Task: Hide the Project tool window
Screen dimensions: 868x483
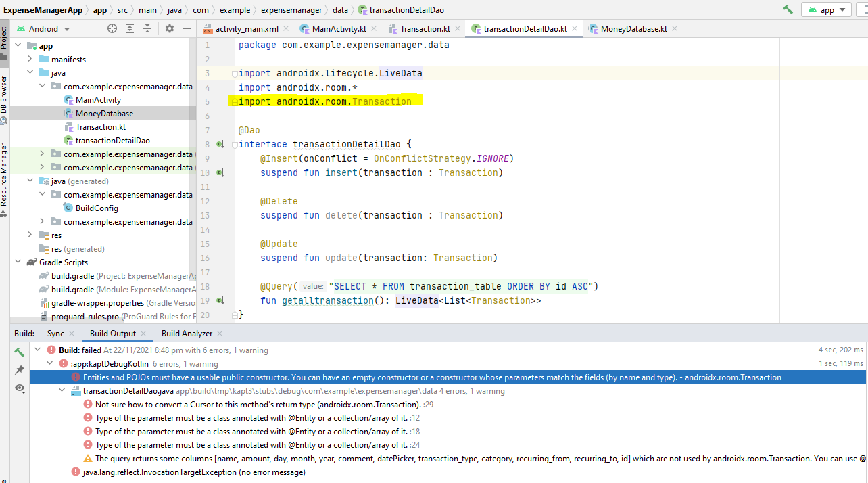Action: (x=187, y=28)
